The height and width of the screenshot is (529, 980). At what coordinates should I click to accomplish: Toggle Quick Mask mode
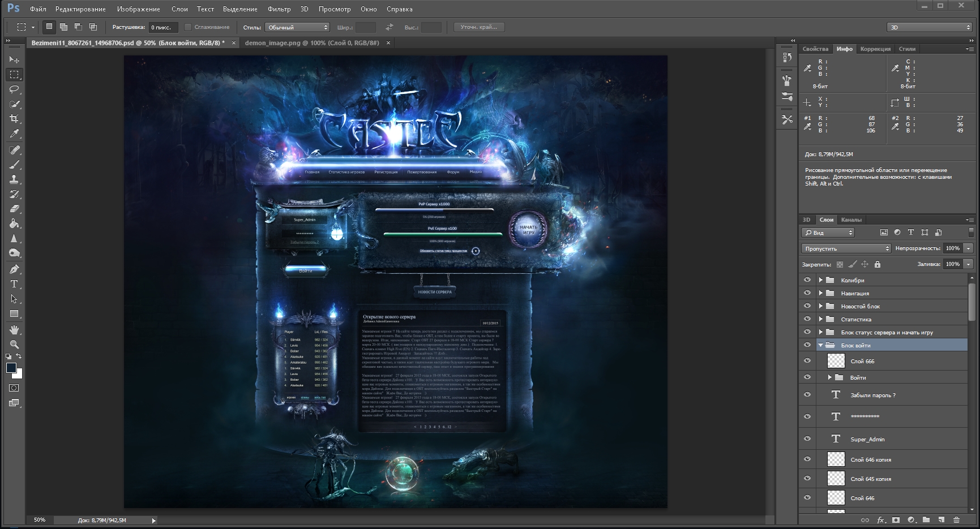click(x=15, y=388)
